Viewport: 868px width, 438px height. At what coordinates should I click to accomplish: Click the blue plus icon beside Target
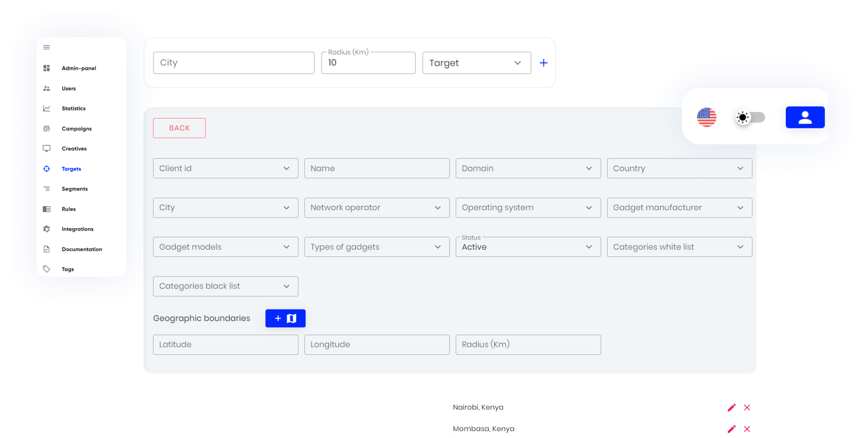(x=544, y=63)
